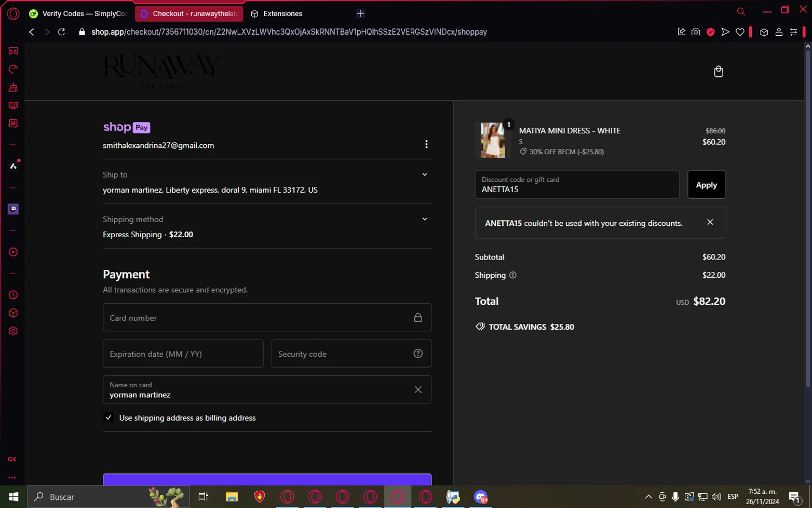Click the Buscar taskbar search box
Screen dimensions: 812x508
click(x=108, y=497)
